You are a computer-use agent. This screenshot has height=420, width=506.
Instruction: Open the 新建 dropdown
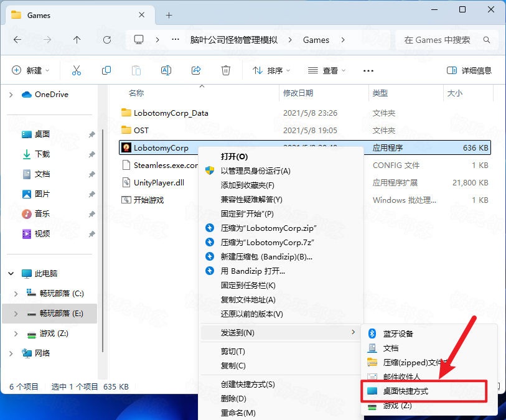pos(30,70)
